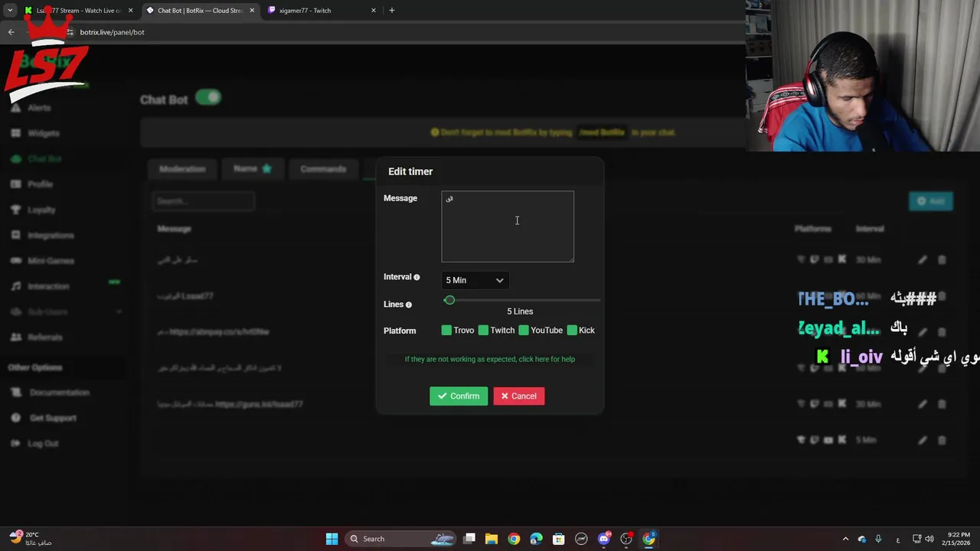Viewport: 980px width, 551px height.
Task: Click the Add button in timers list
Action: point(930,201)
